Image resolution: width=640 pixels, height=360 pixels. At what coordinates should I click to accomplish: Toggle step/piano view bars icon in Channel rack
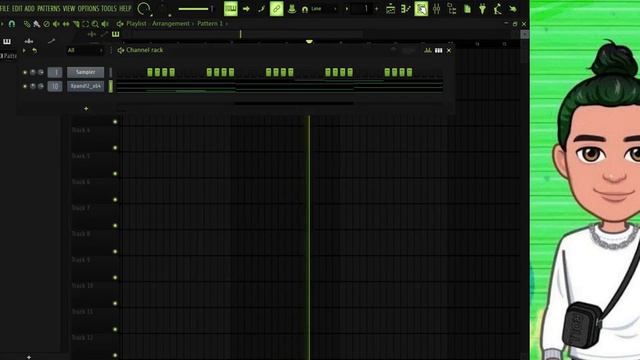[x=438, y=50]
